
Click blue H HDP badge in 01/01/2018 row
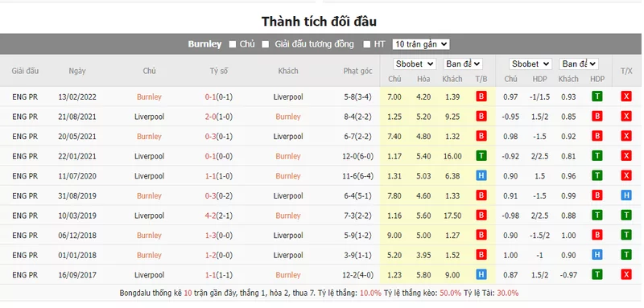click(597, 255)
